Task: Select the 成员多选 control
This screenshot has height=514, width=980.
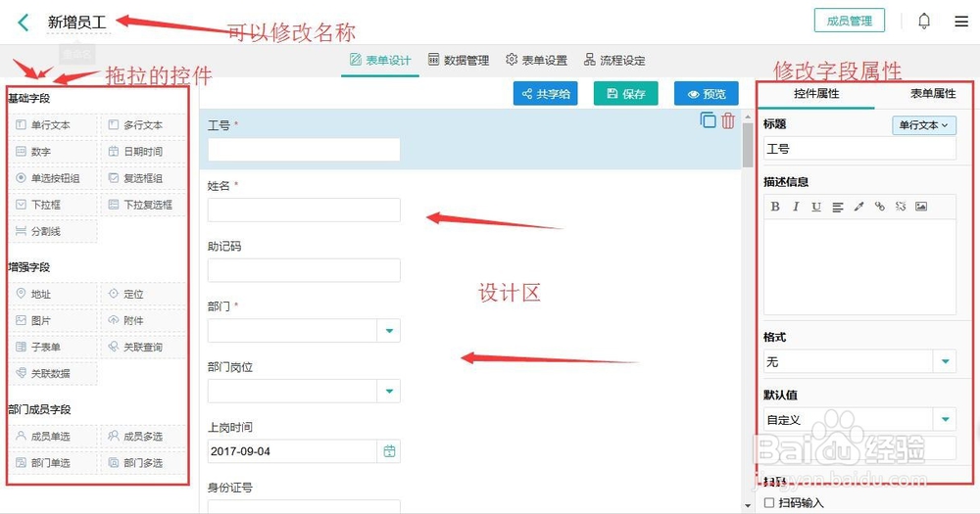Action: (x=144, y=436)
